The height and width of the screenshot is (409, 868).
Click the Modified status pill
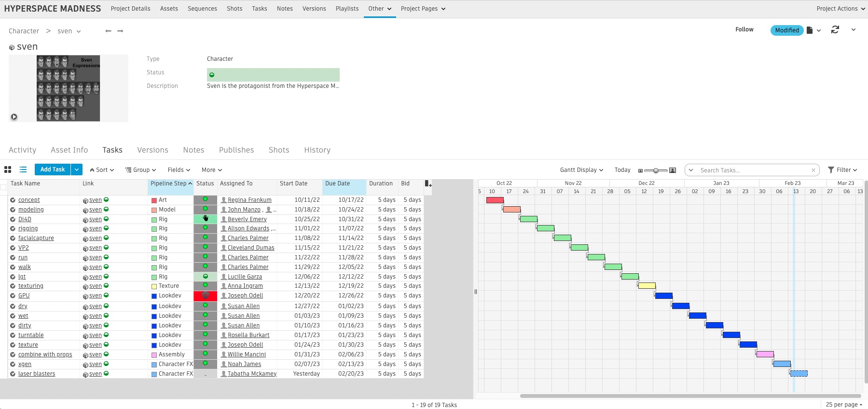[787, 30]
